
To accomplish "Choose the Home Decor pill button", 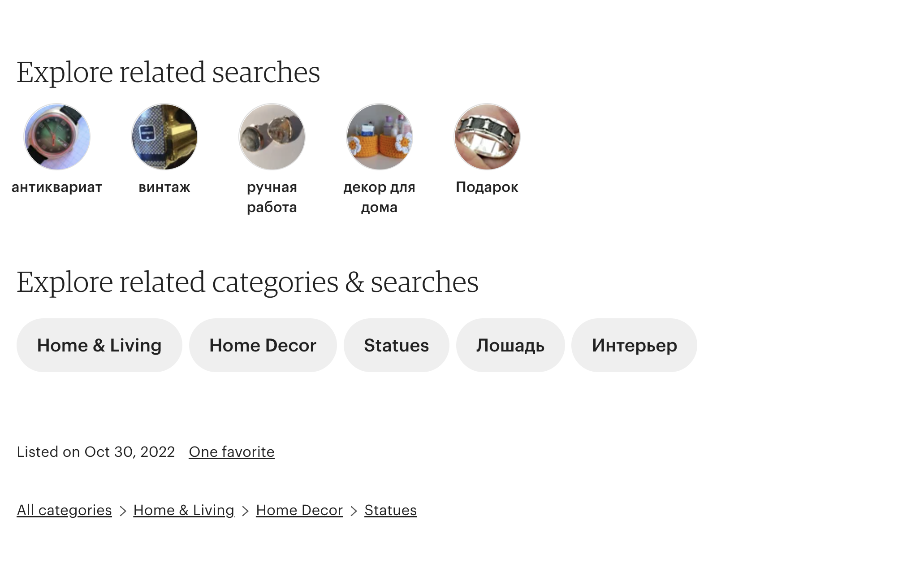I will 263,345.
